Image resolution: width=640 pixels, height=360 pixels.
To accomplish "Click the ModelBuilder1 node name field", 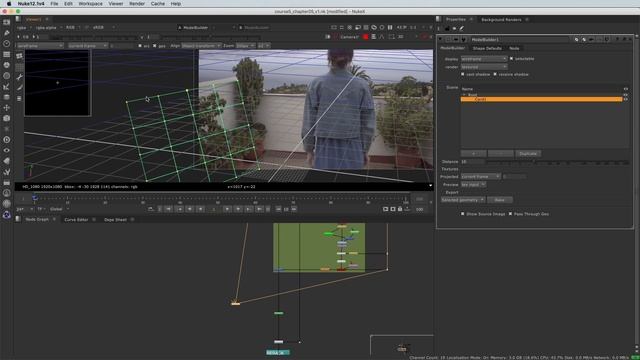I will click(x=519, y=40).
